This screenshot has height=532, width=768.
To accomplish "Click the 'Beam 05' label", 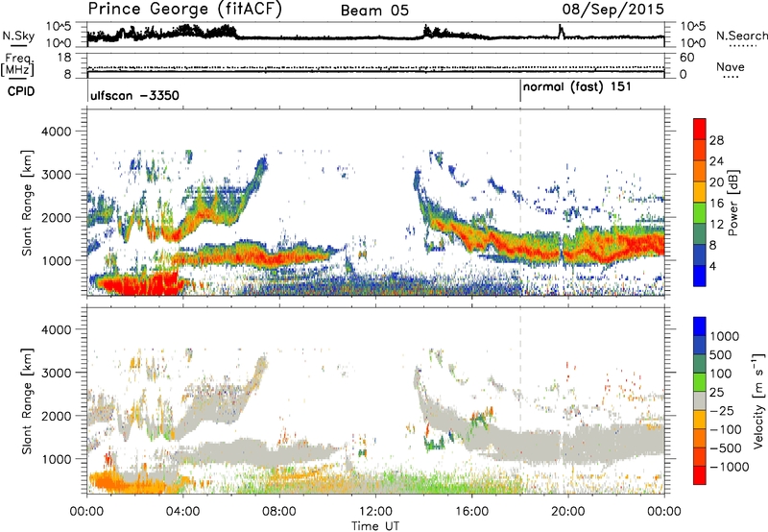I will (x=374, y=11).
